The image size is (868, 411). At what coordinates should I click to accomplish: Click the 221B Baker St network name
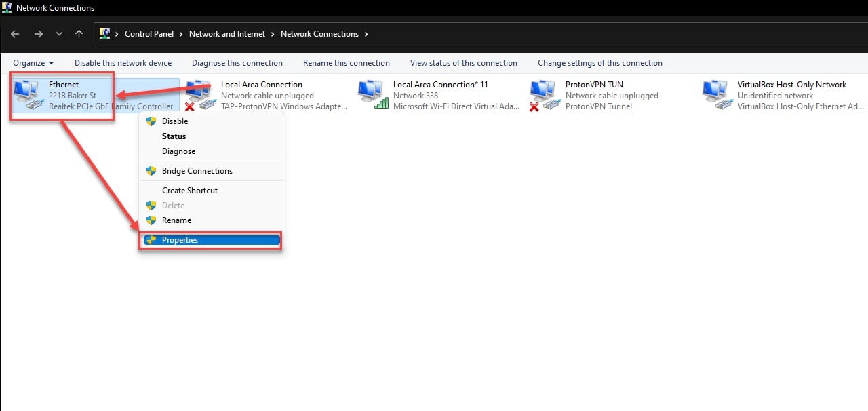coord(73,96)
